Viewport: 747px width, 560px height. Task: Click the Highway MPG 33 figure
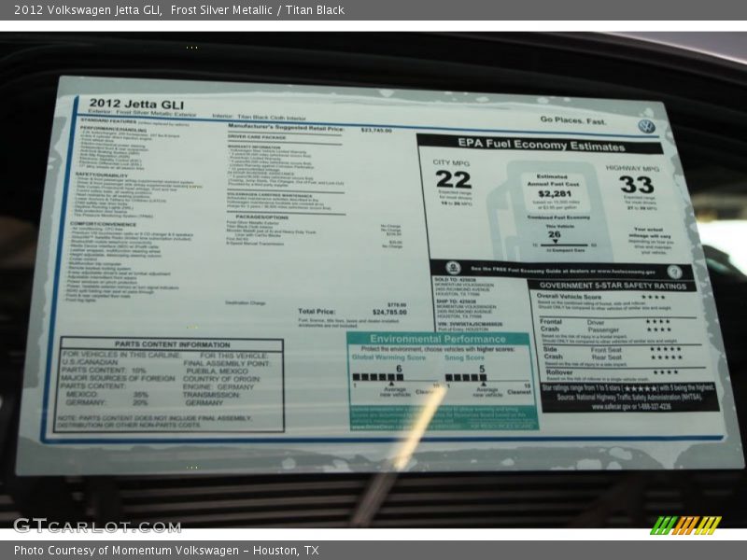point(637,184)
